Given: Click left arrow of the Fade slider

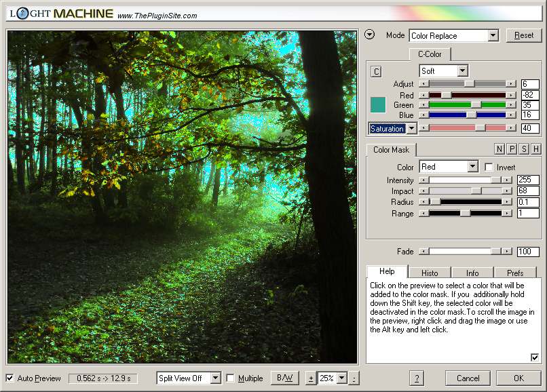Looking at the screenshot, I should 423,251.
